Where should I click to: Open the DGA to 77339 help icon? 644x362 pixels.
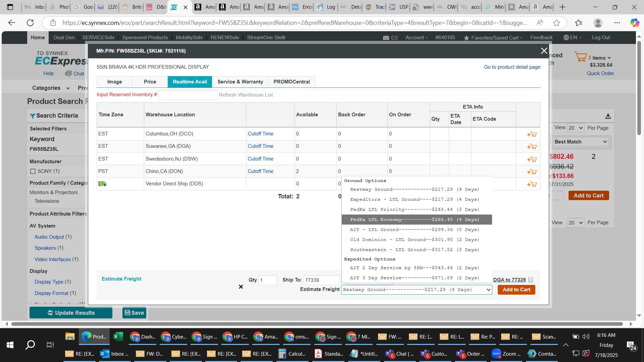(531, 280)
